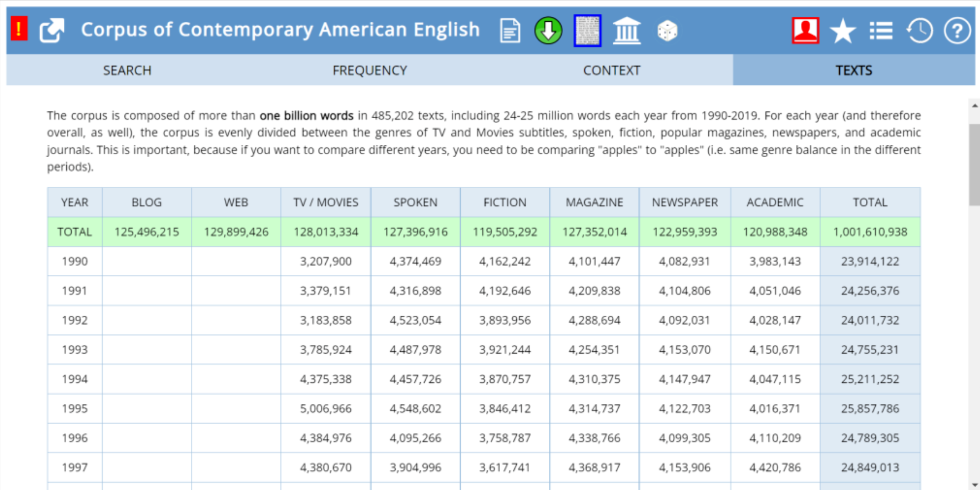The width and height of the screenshot is (980, 490).
Task: Click 1994 newspaper value 4,147,947
Action: pyautogui.click(x=685, y=379)
